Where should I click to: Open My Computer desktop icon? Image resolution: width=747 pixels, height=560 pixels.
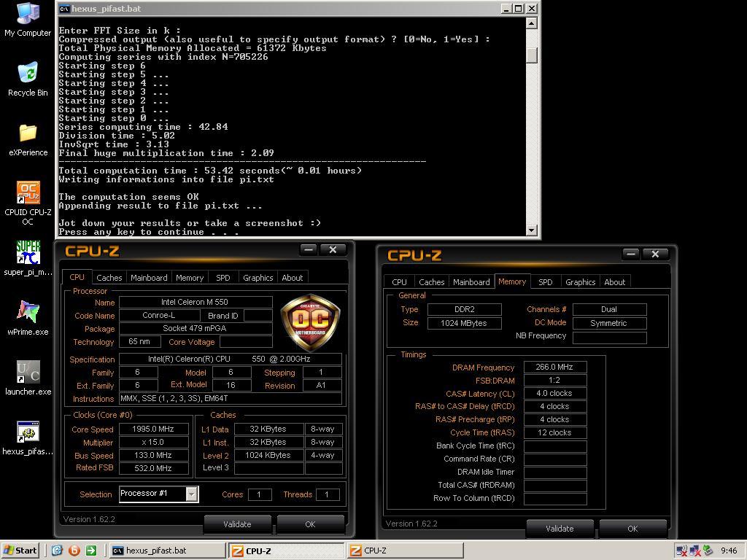[28, 19]
